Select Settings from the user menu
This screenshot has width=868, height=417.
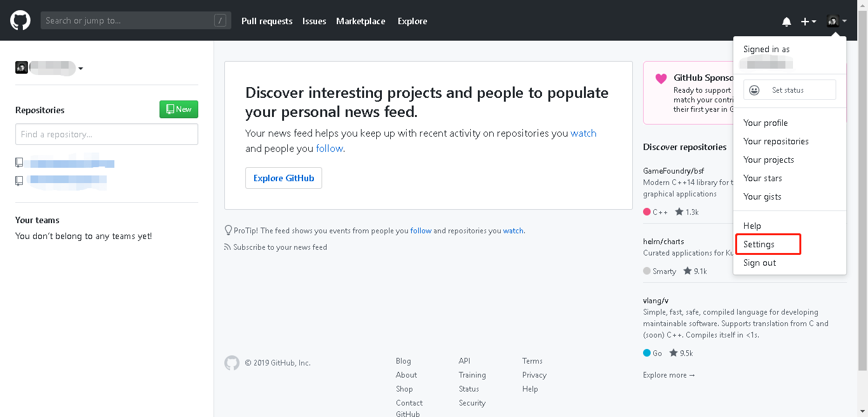coord(759,244)
